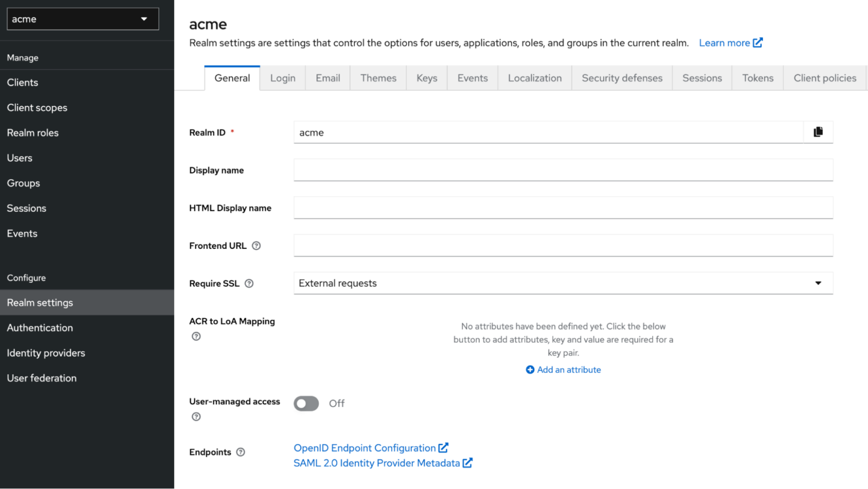
Task: Expand the Require SSL options chevron
Action: 817,283
